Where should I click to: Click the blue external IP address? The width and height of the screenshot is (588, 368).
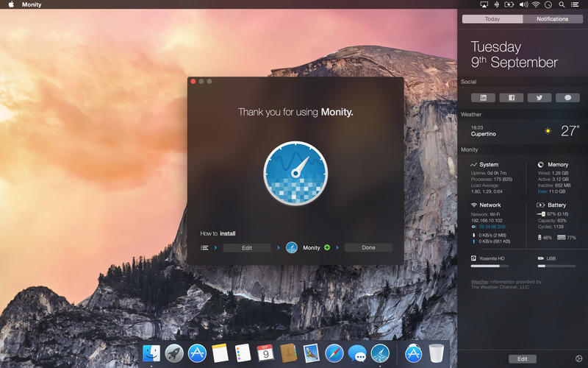(x=491, y=227)
